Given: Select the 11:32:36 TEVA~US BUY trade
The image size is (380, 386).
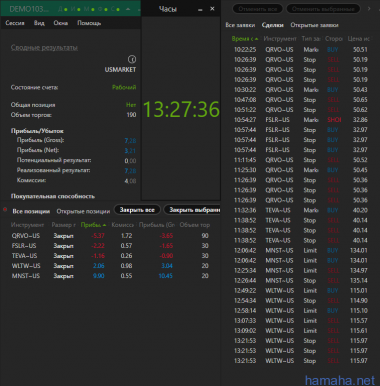Looking at the screenshot, I should tap(301, 210).
